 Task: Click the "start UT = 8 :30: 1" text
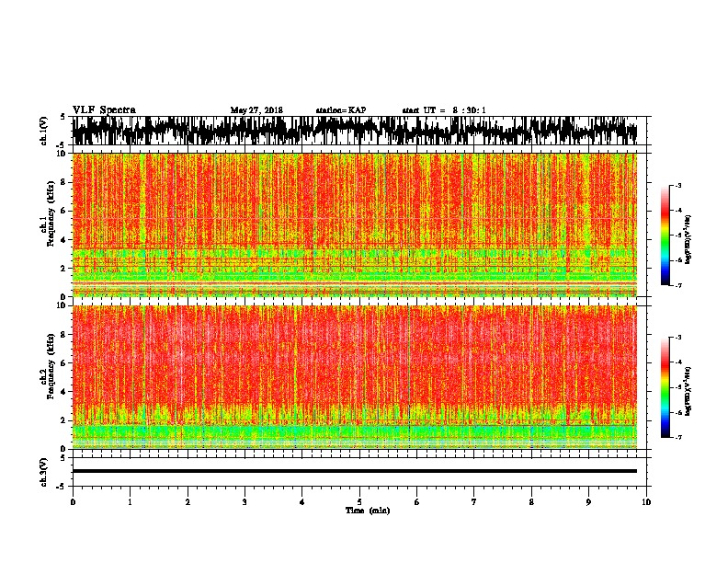(444, 110)
